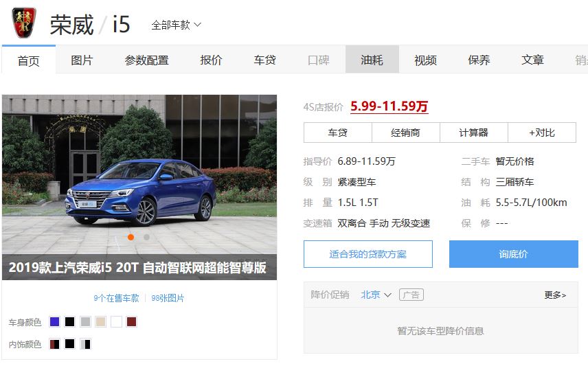Go to the 首页 tab

[x=28, y=60]
